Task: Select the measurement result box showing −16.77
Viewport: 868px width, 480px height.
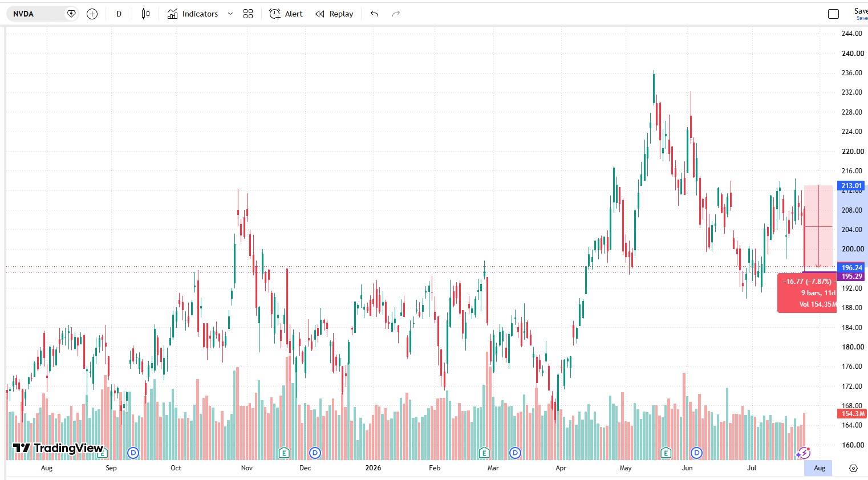Action: pos(807,293)
